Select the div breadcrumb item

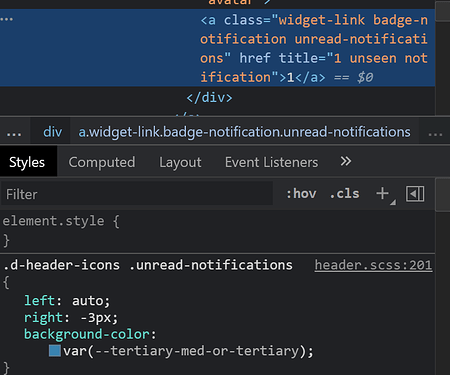click(x=52, y=132)
